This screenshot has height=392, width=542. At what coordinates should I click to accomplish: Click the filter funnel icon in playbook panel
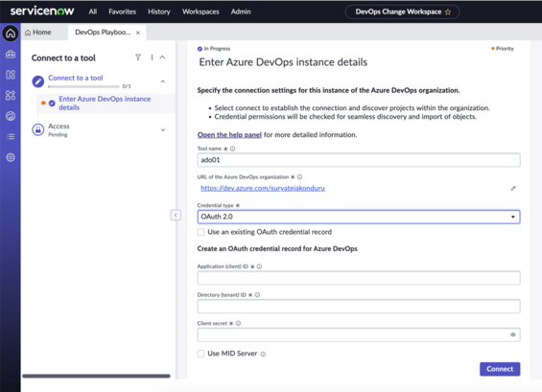pyautogui.click(x=138, y=58)
